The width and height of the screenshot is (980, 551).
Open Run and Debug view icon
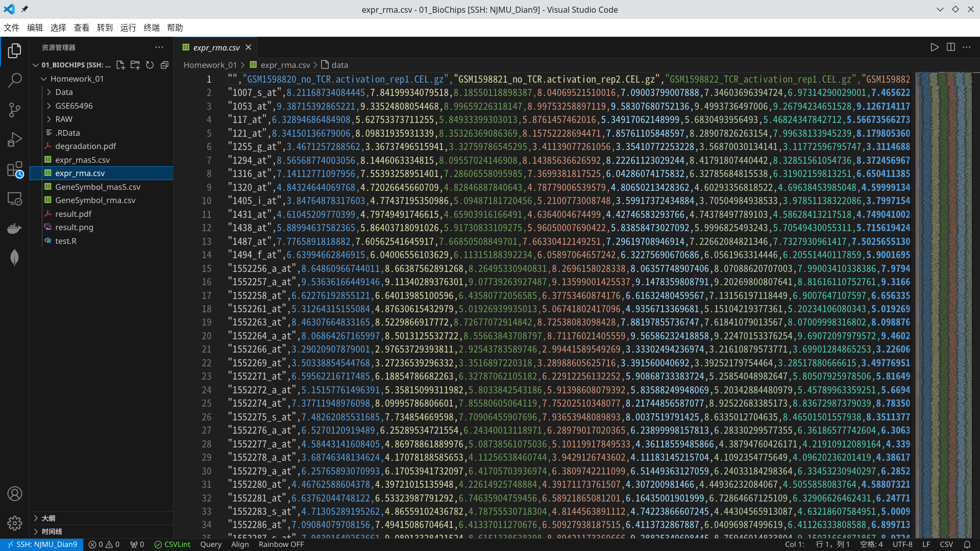tap(15, 139)
